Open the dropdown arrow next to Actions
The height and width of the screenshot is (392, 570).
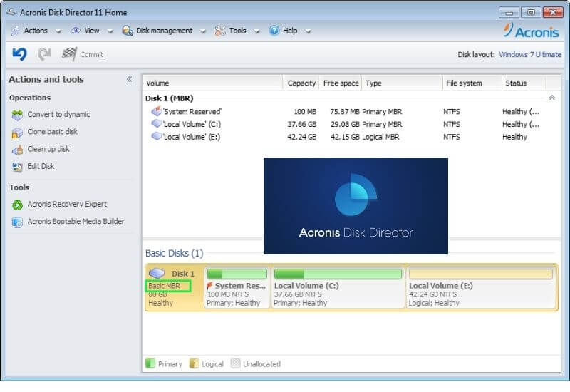pos(58,31)
